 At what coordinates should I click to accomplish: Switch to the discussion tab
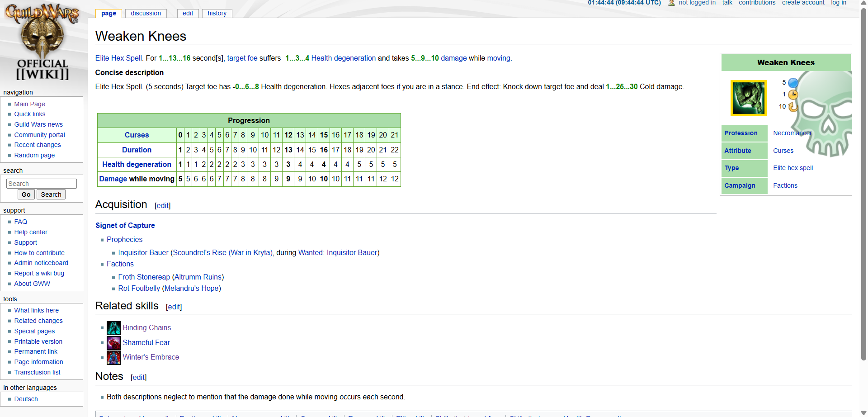(x=146, y=13)
